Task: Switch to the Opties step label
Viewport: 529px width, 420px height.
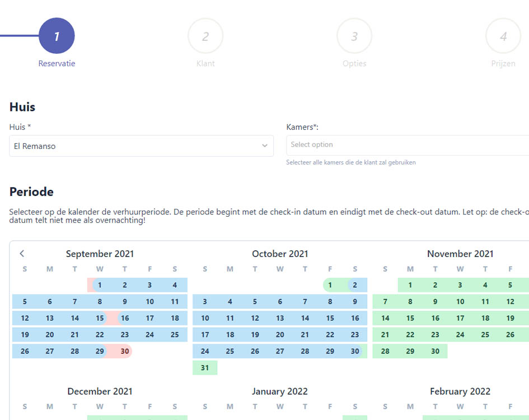Action: pos(354,64)
